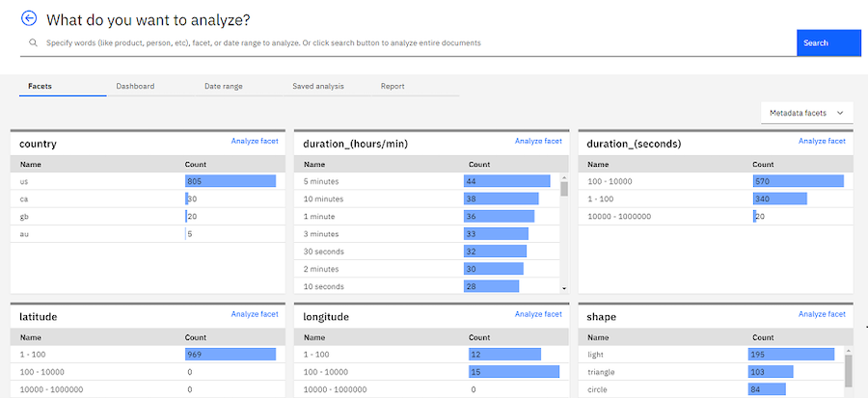Open the Date range tab
The width and height of the screenshot is (868, 398).
[x=223, y=87]
